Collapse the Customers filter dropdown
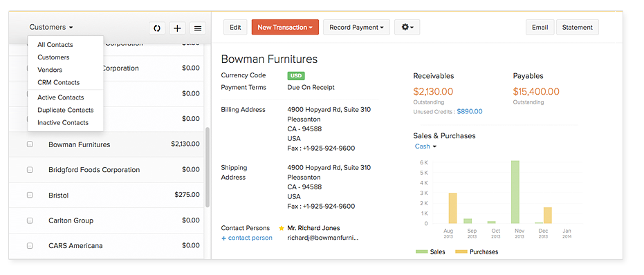The image size is (644, 275). pos(51,27)
